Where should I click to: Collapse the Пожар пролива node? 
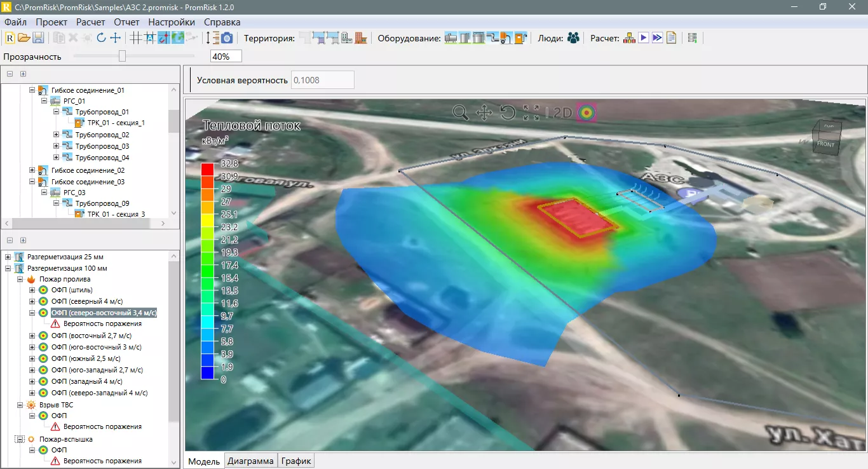[20, 279]
